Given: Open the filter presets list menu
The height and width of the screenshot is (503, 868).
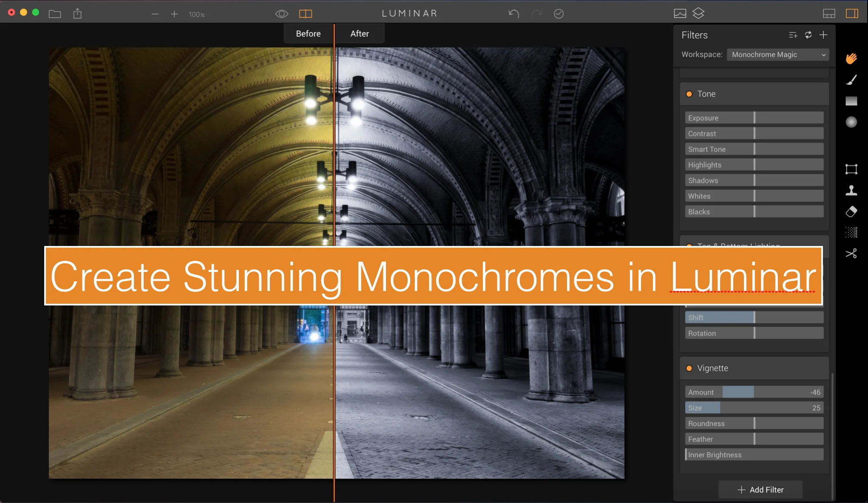Looking at the screenshot, I should (793, 35).
